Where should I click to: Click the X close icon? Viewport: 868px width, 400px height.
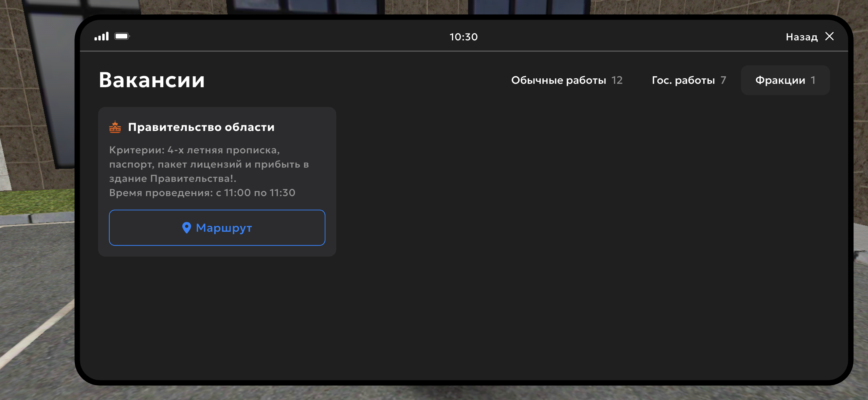(x=829, y=36)
